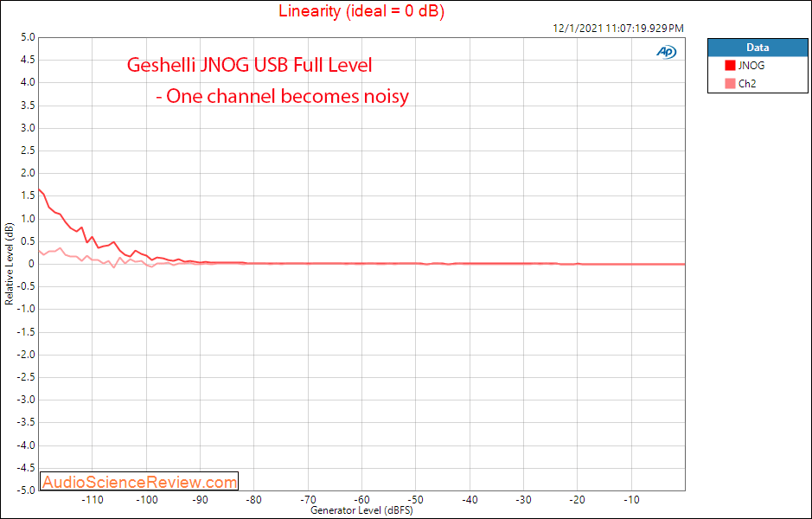The width and height of the screenshot is (812, 519).
Task: Click the 1.5 y-axis tick label
Action: point(29,195)
